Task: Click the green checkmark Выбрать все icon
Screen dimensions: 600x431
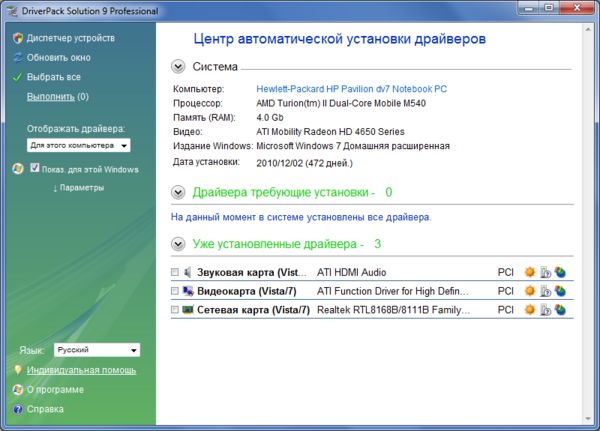Action: coord(17,76)
